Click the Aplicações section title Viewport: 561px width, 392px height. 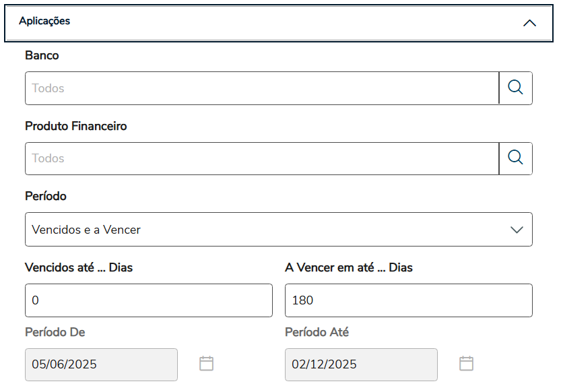(44, 21)
